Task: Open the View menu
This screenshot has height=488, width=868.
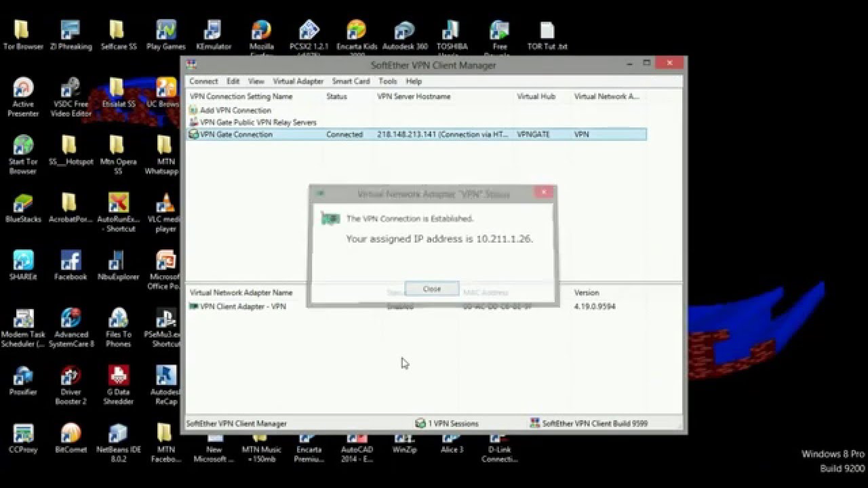Action: pyautogui.click(x=256, y=81)
